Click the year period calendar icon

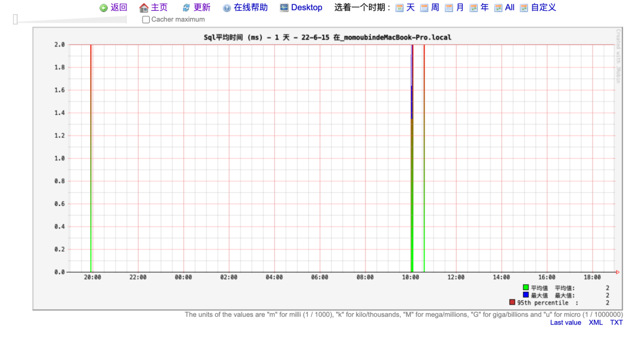[x=473, y=8]
